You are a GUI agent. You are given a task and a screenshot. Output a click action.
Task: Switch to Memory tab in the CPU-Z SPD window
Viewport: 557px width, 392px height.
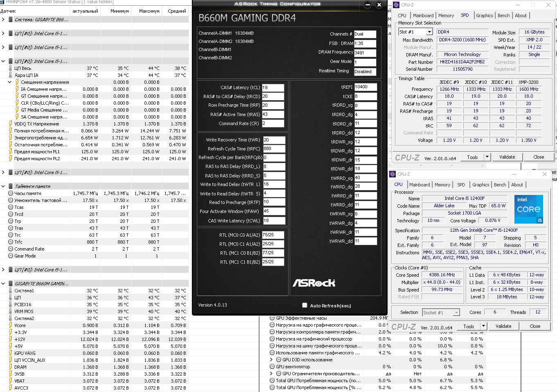pos(446,16)
